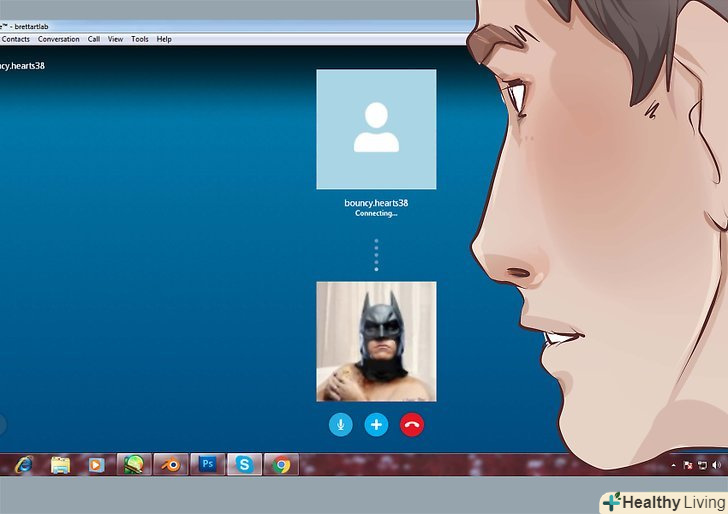Click the network tray icon
Screen dimensions: 728x514
tap(702, 465)
